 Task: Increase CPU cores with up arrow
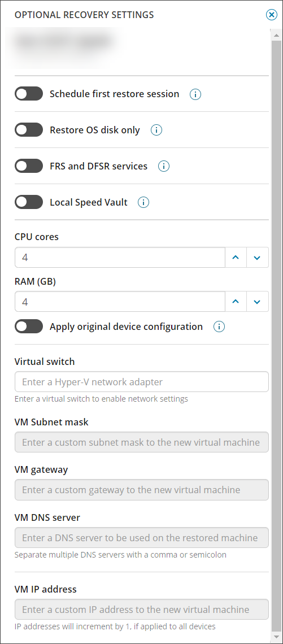(x=236, y=258)
